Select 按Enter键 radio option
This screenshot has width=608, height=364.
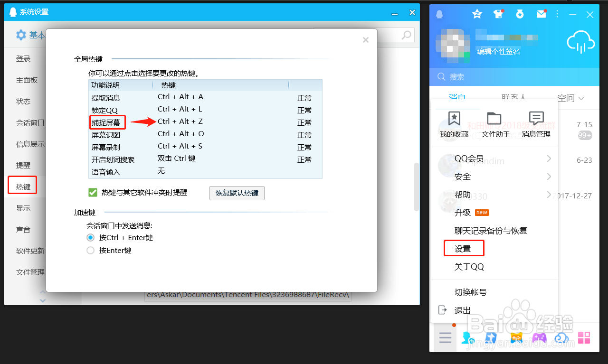(91, 250)
